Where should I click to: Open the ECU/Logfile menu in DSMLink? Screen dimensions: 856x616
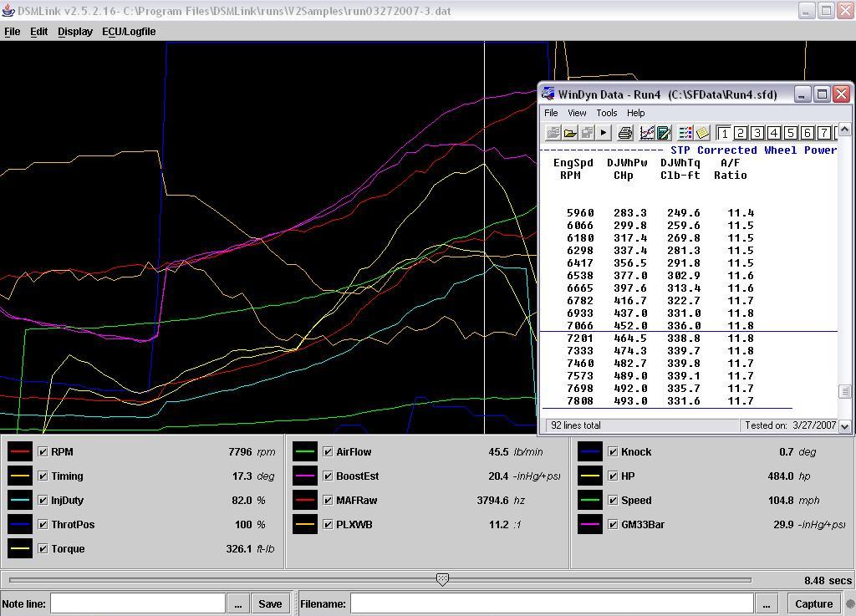[x=129, y=32]
